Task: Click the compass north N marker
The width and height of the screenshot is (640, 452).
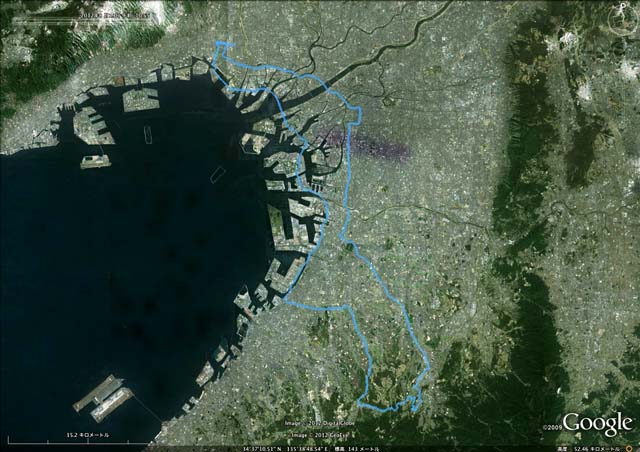Action: (x=623, y=5)
